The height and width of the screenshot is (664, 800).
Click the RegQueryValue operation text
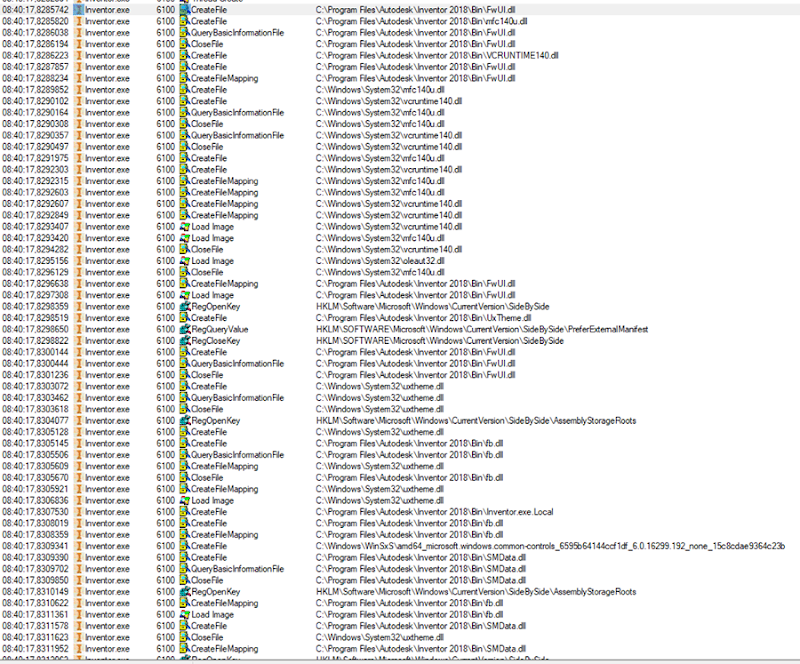coord(219,329)
